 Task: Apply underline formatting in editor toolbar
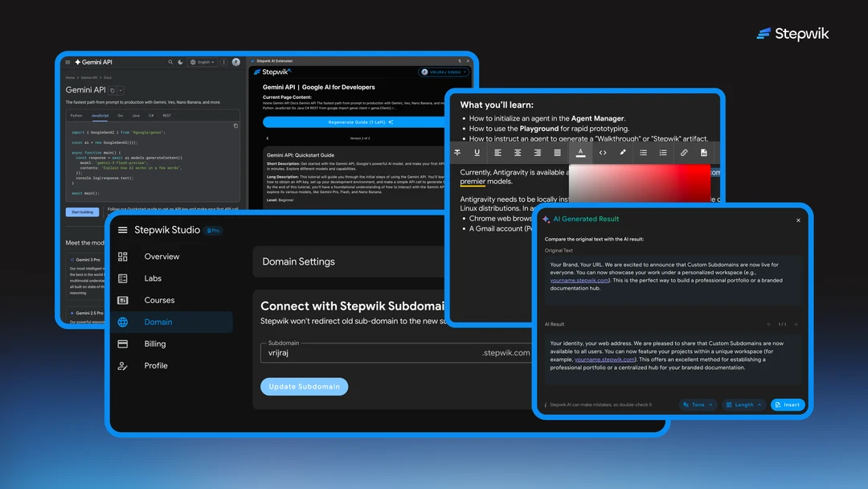click(477, 153)
